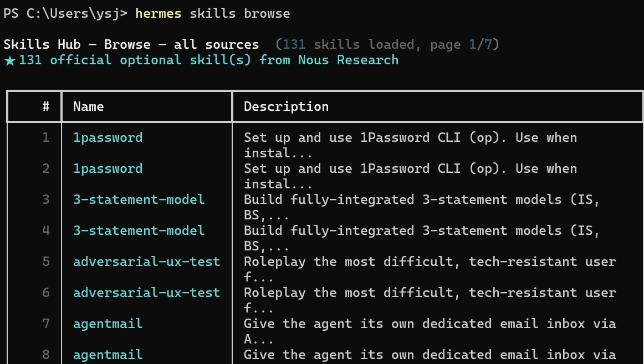Select agentmail skill in row 8
The width and height of the screenshot is (644, 364).
tap(108, 355)
